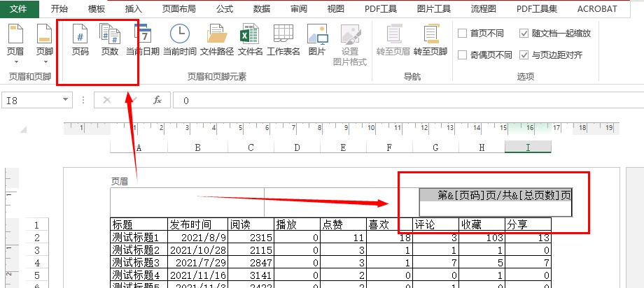
Task: Switch to the PDF工具集 tab
Action: click(537, 9)
